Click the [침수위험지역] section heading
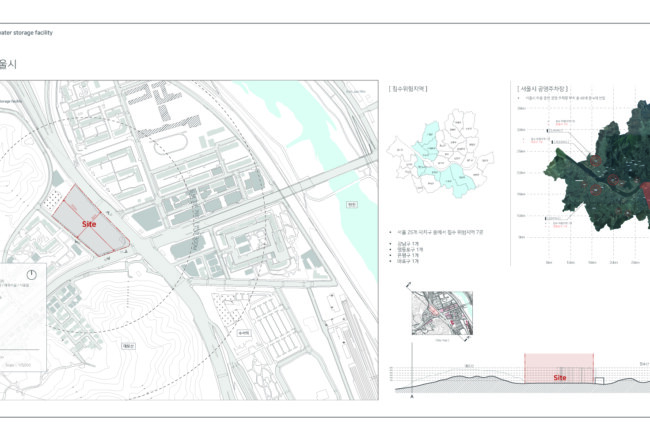Screen dimensions: 650x433 (408, 89)
